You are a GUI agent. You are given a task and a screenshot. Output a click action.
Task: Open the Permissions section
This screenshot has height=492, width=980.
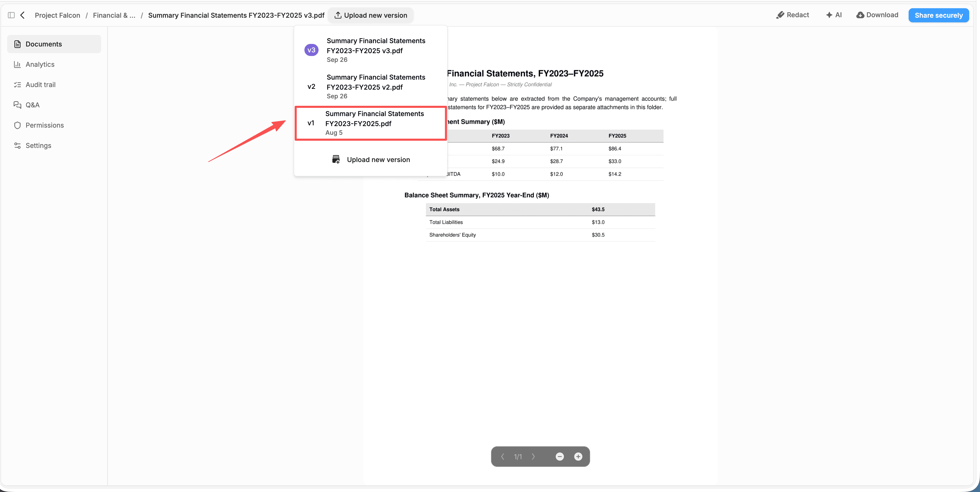(x=54, y=125)
